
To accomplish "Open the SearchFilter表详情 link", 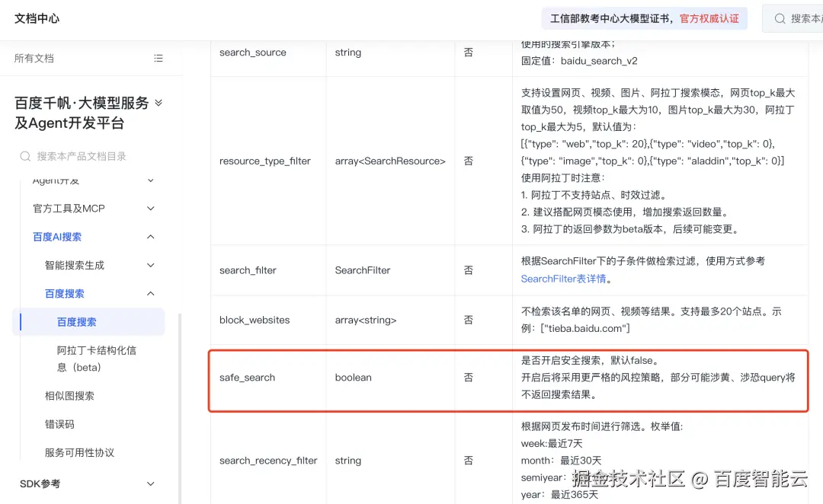I will coord(563,279).
